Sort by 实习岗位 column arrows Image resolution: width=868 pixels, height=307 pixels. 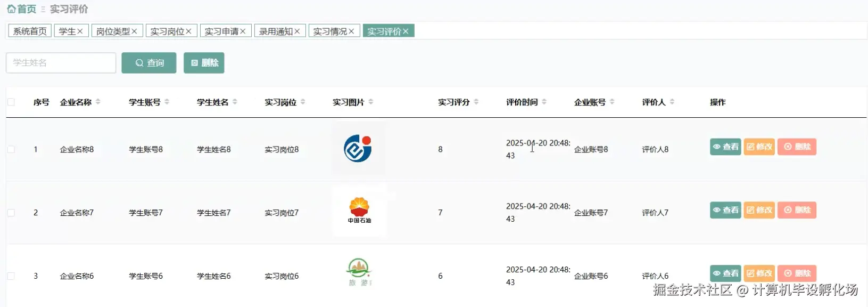(x=303, y=102)
